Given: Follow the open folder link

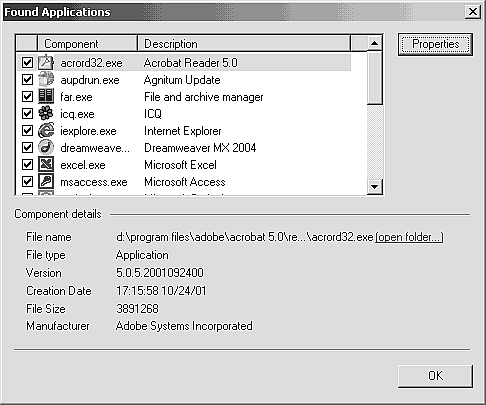Looking at the screenshot, I should tap(409, 237).
